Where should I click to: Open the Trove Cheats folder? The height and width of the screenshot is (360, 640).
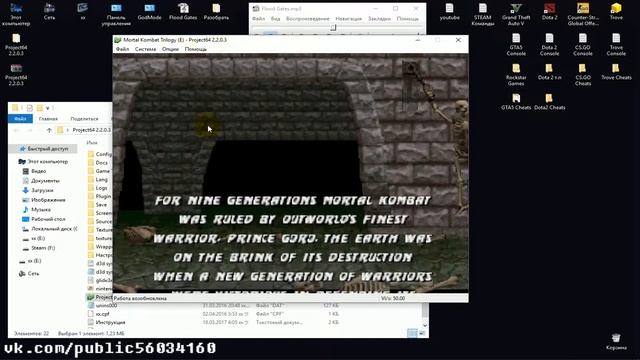[616, 71]
